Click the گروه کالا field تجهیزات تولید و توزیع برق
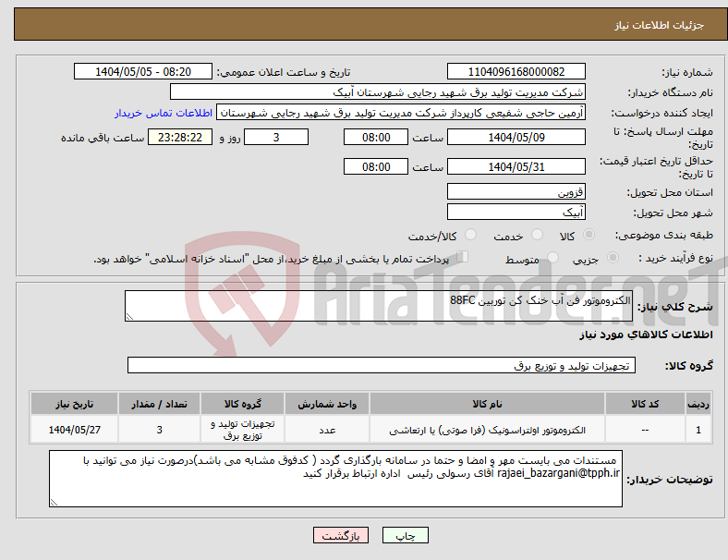 pos(382,365)
